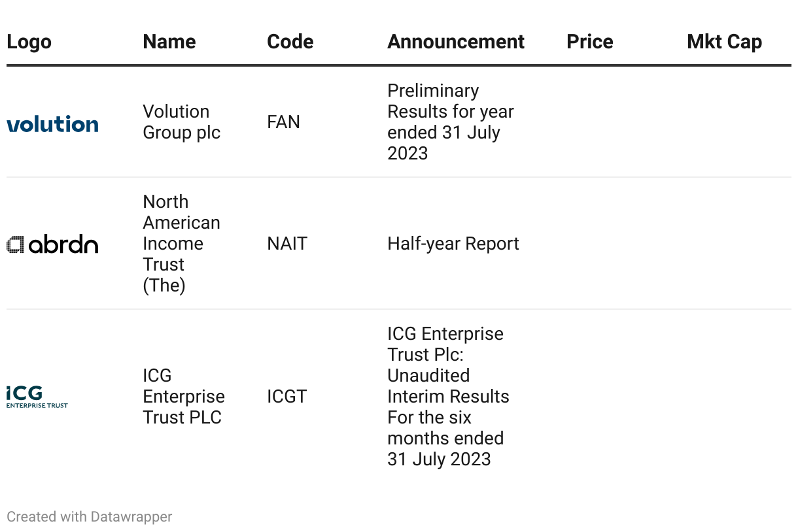Select the Code column header

[x=290, y=42]
